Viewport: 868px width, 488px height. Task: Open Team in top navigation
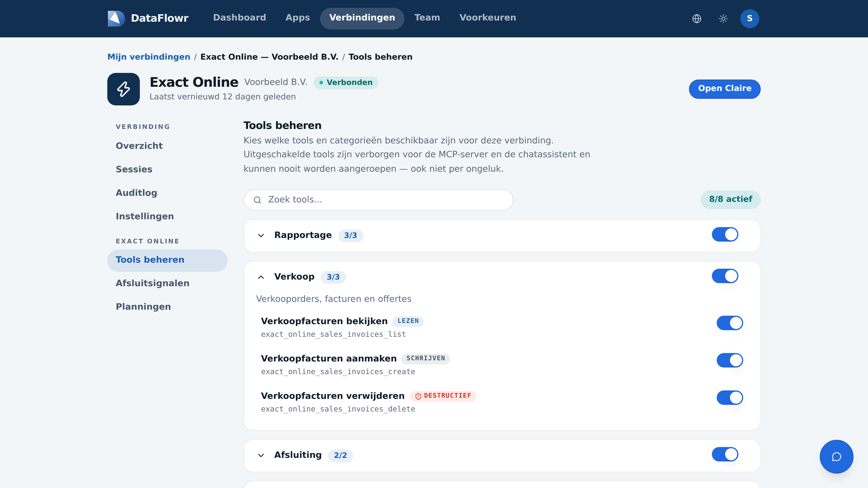pos(427,18)
